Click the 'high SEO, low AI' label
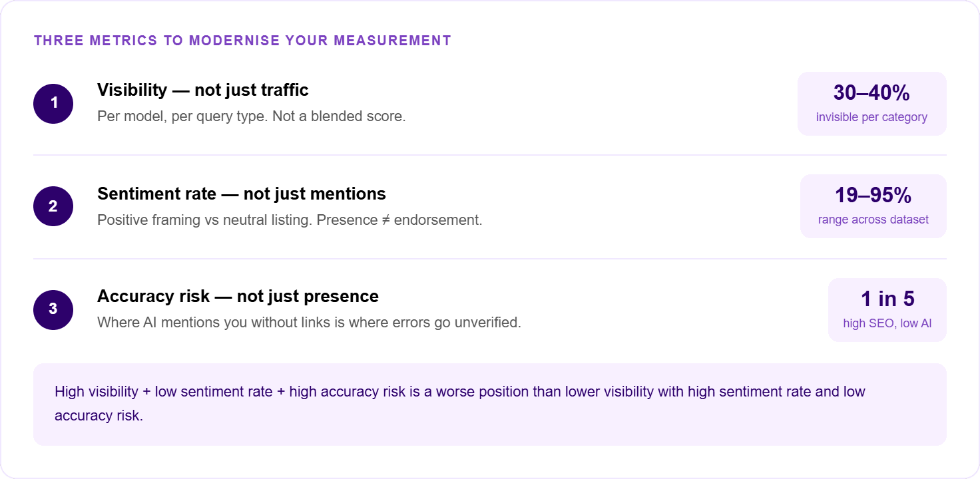Screen dimensions: 980x479 (x=887, y=323)
